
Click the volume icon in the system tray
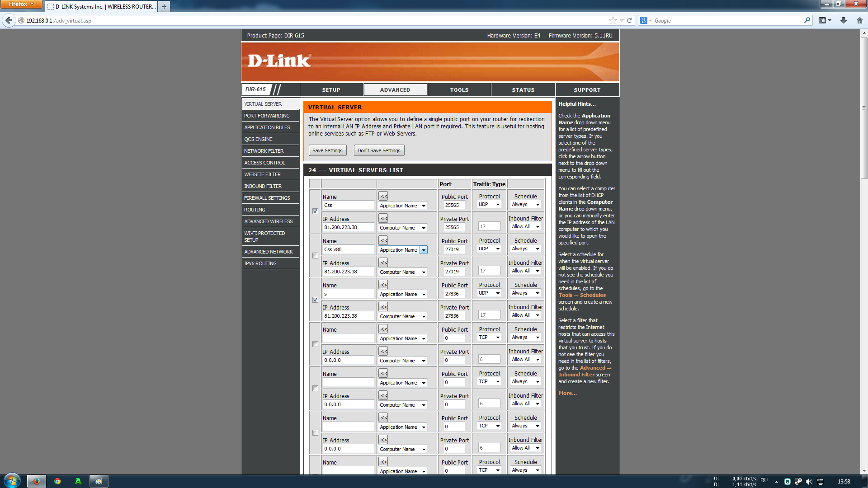tap(809, 482)
